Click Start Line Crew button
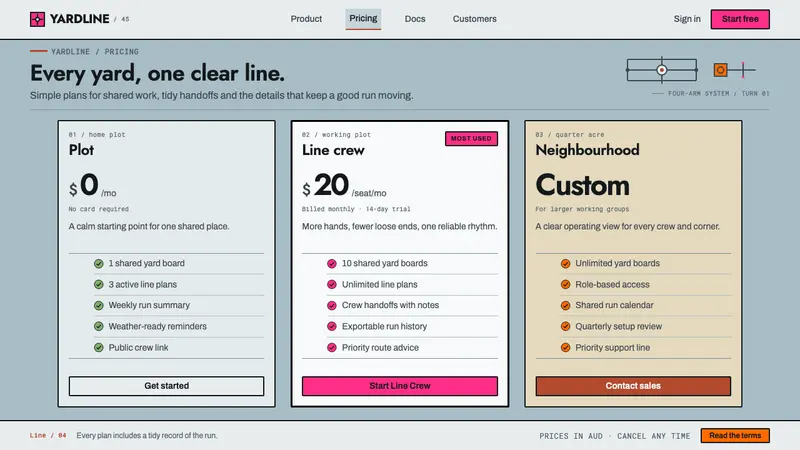This screenshot has width=800, height=450. pos(399,386)
